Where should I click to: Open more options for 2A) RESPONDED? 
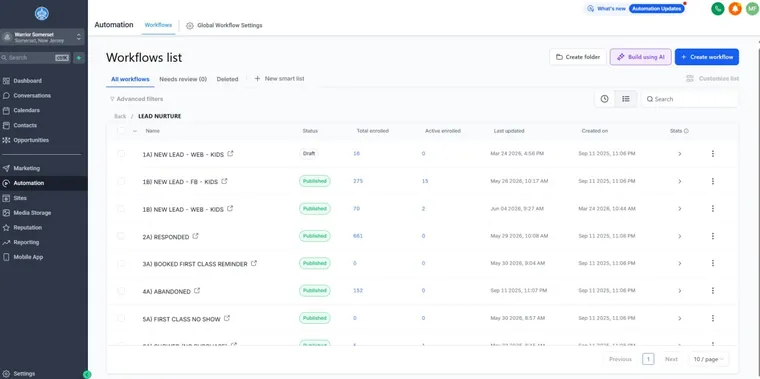[712, 236]
